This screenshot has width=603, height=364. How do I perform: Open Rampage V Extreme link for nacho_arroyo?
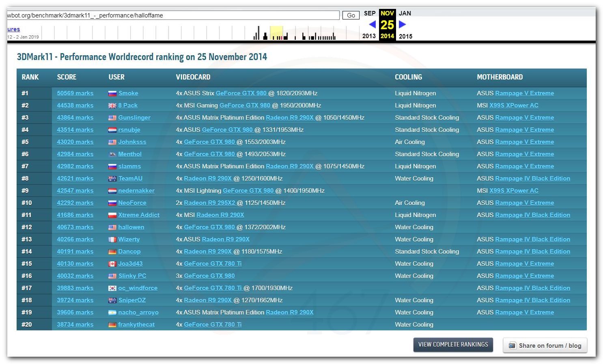tap(525, 312)
